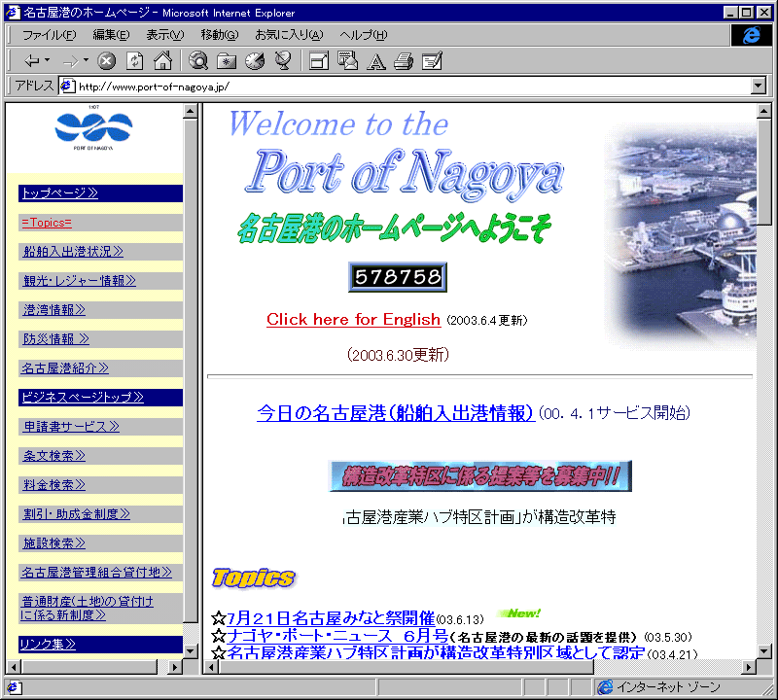The height and width of the screenshot is (700, 778).
Task: Click the 構造改革特区に係る提案等を募集中 banner
Action: [479, 476]
